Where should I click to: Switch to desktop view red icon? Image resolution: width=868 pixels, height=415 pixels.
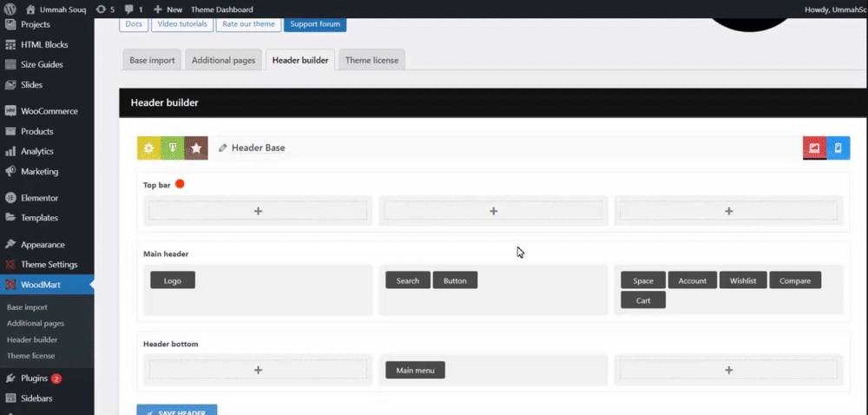(x=814, y=148)
